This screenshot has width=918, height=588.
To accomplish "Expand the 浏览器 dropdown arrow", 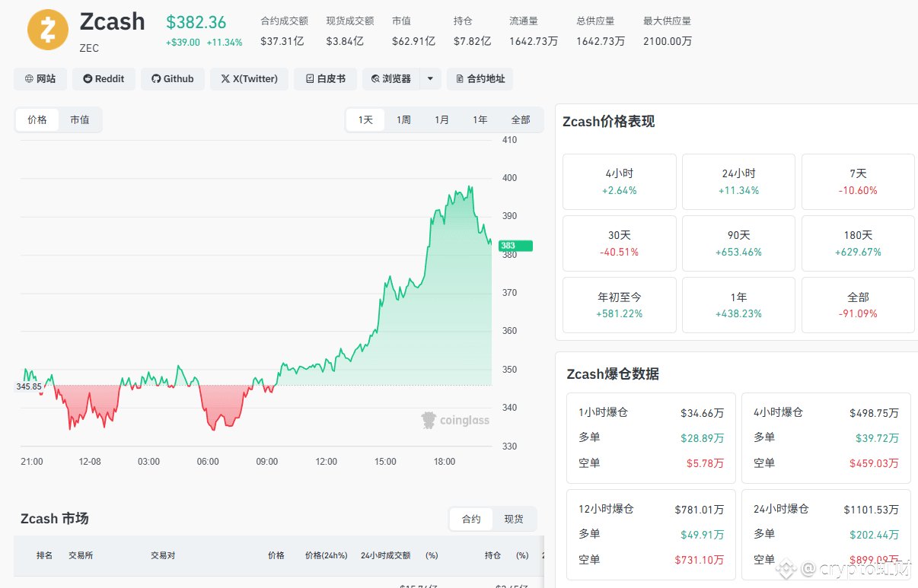I will (431, 79).
